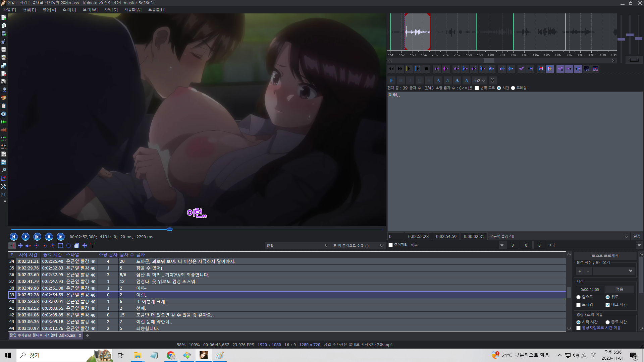The height and width of the screenshot is (362, 644).
Task: Toggle the 주석처리 comment checkbox
Action: pyautogui.click(x=390, y=245)
